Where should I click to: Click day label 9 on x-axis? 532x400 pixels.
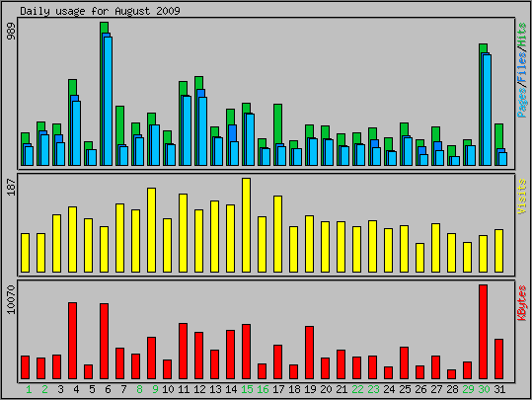(x=155, y=389)
